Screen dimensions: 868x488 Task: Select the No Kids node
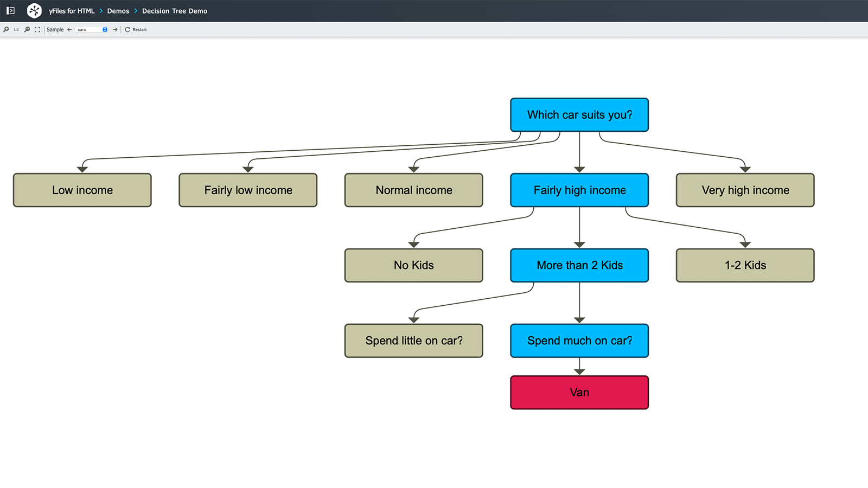click(413, 265)
